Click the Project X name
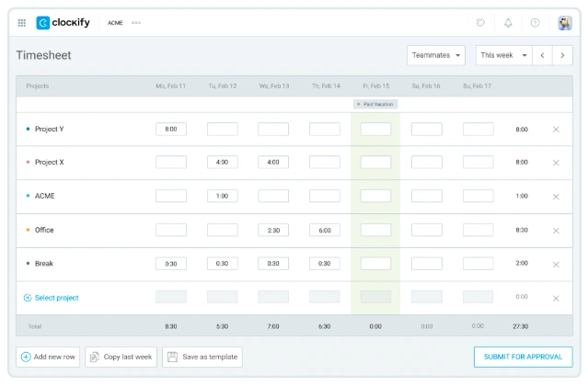 click(x=49, y=162)
